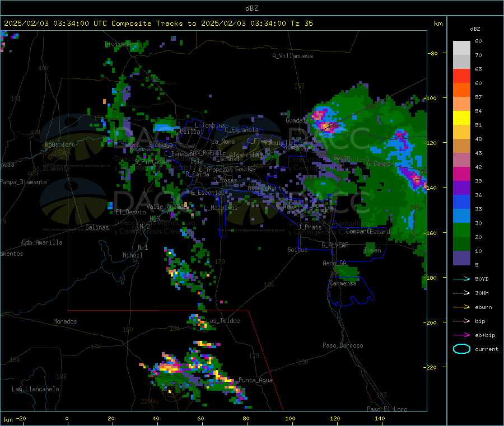This screenshot has height=426, width=504.
Task: Click the Soitue map label
Action: (297, 250)
